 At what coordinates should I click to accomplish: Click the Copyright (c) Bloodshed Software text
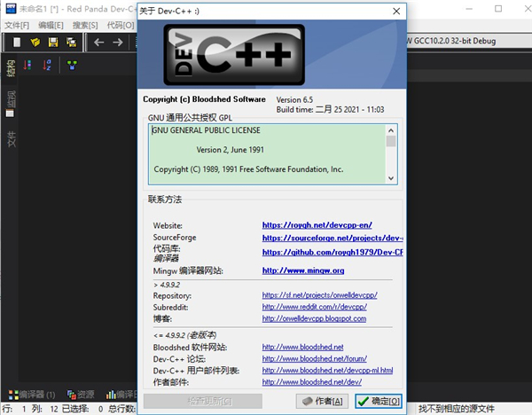(x=204, y=99)
